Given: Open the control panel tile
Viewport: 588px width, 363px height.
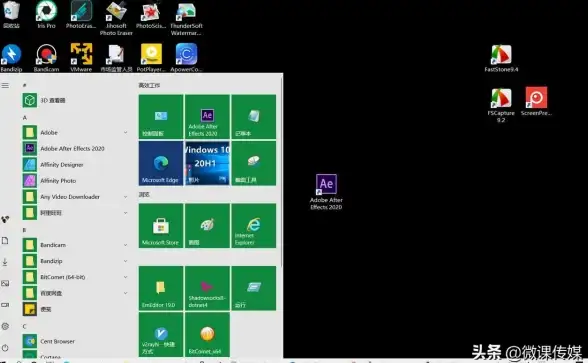Looking at the screenshot, I should point(161,117).
